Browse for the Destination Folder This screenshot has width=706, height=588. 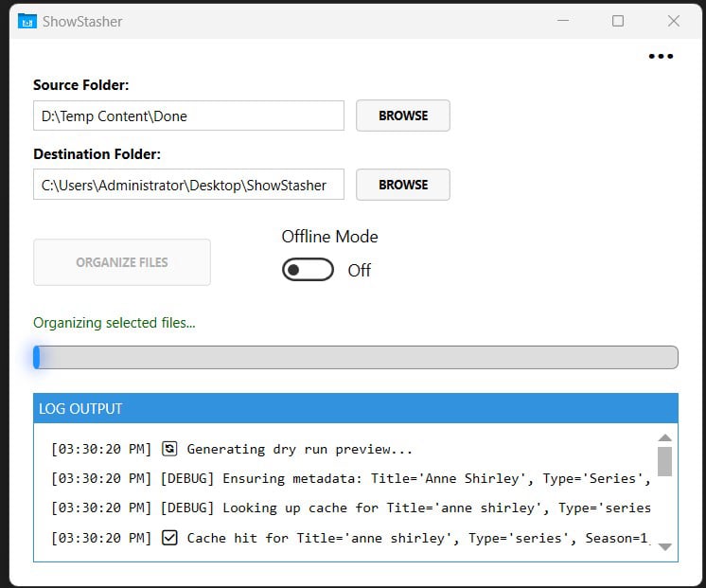tap(403, 185)
